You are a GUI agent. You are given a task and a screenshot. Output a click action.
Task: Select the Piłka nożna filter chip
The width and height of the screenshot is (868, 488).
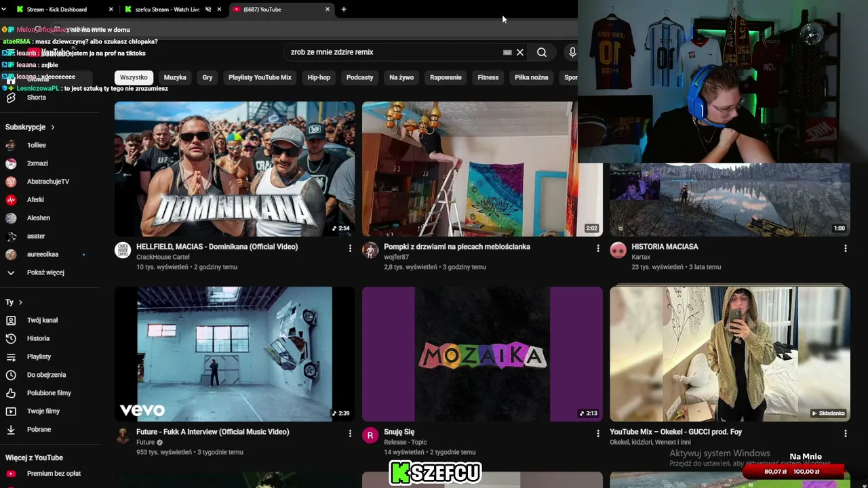531,77
